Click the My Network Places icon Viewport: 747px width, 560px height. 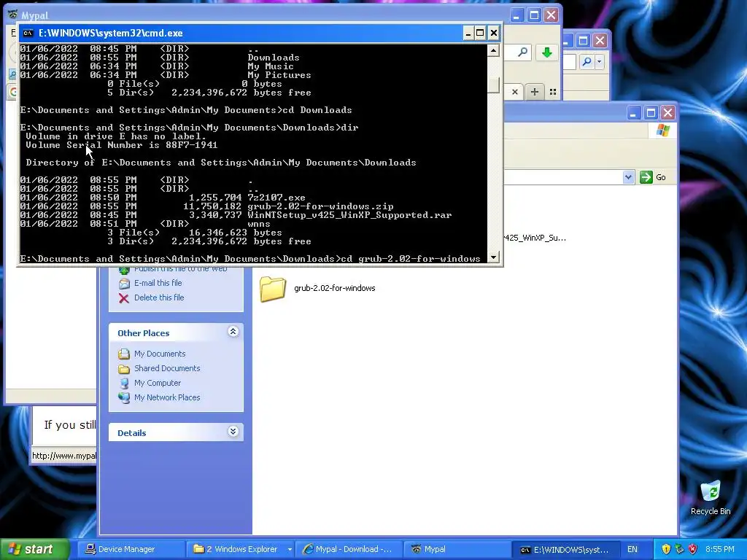click(x=124, y=397)
